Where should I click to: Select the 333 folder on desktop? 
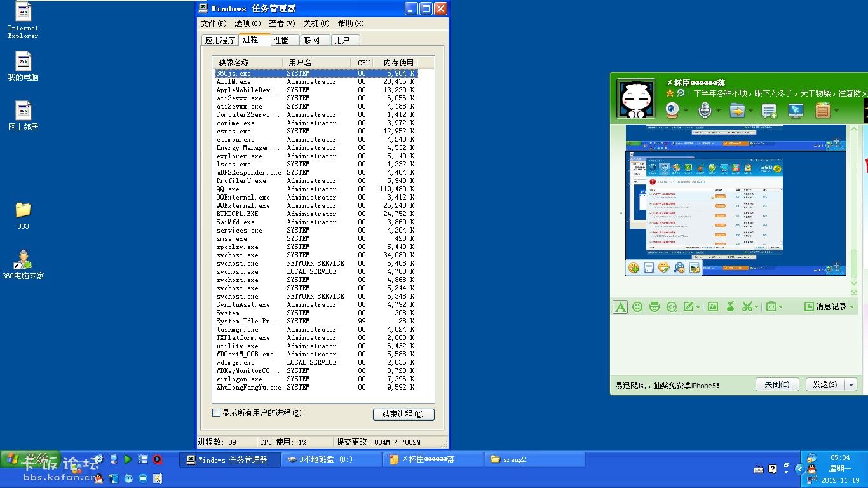coord(23,215)
